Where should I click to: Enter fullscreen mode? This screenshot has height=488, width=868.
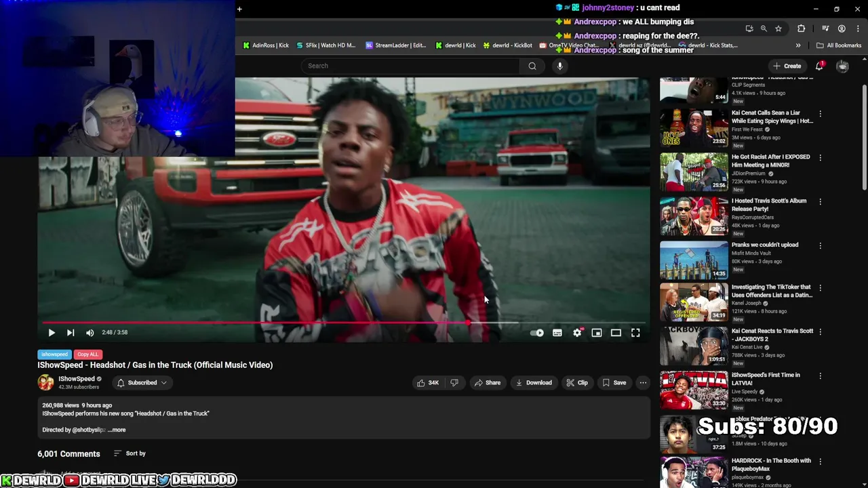tap(635, 333)
